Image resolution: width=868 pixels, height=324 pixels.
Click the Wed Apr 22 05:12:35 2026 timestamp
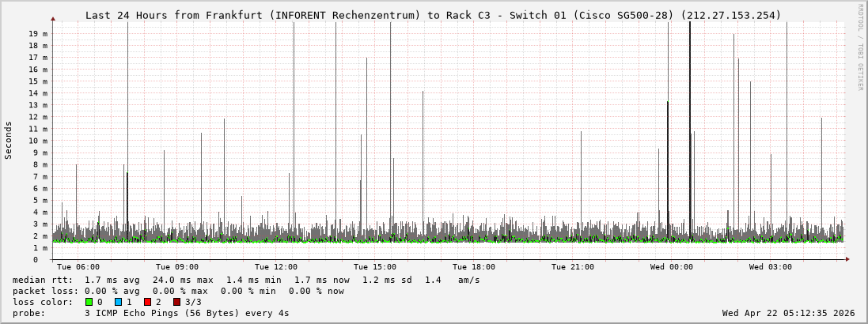pos(788,313)
